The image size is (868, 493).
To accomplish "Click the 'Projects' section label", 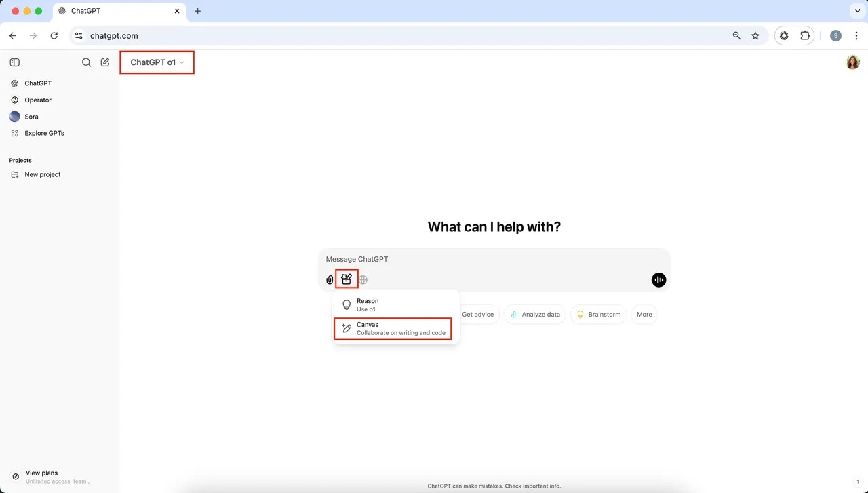I will pos(20,161).
